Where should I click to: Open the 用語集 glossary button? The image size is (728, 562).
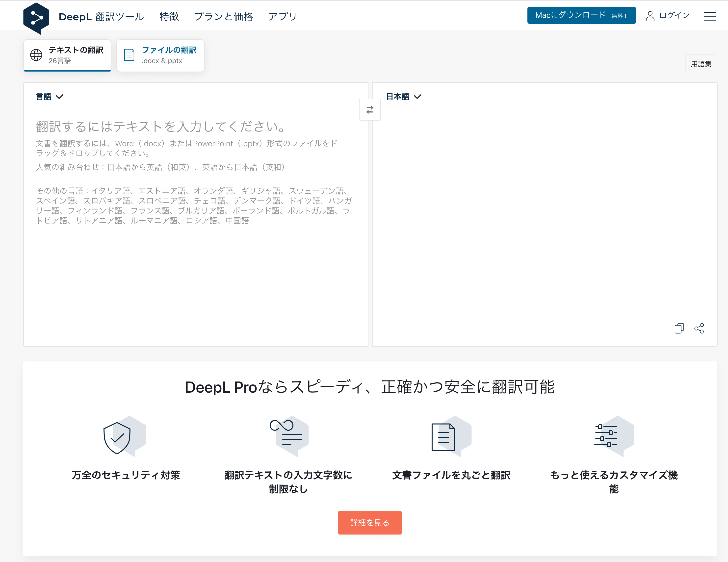point(701,64)
